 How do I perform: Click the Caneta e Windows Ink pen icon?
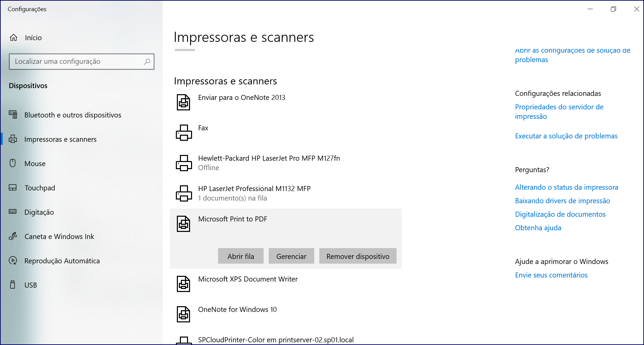(13, 236)
